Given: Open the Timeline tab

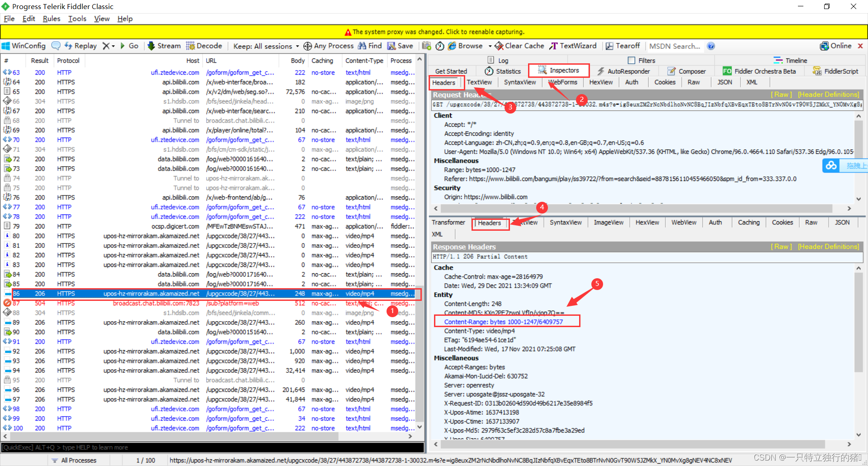Looking at the screenshot, I should pyautogui.click(x=791, y=60).
